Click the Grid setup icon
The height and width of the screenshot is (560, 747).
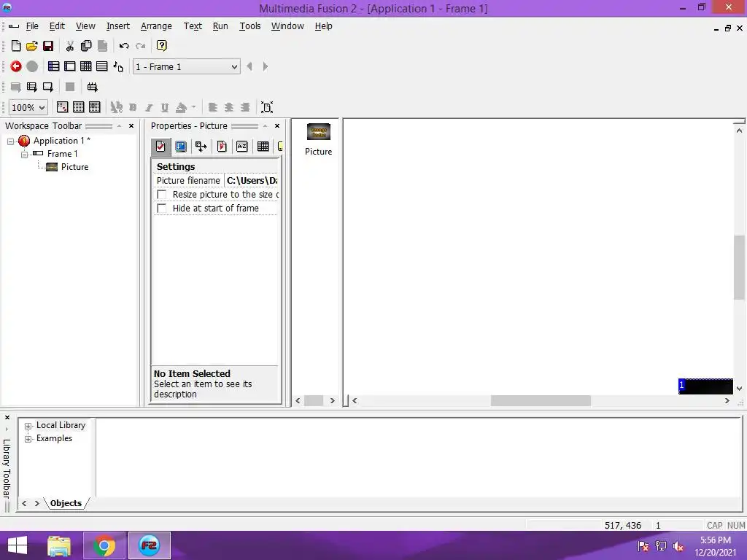tap(63, 107)
